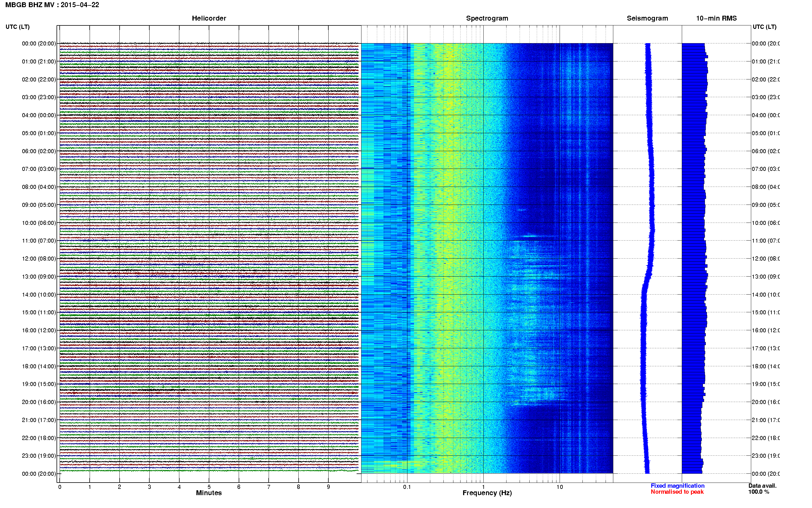Click the Frequency (Hz) axis title
812x508 pixels.
(487, 493)
